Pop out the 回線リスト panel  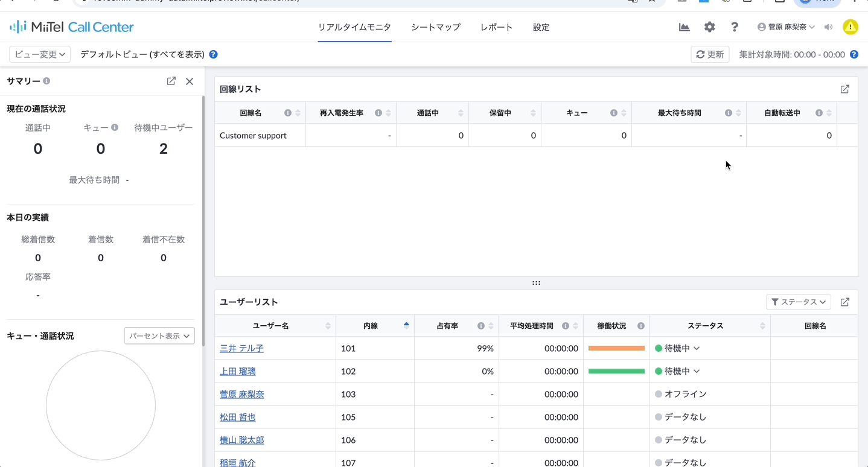[x=845, y=89]
